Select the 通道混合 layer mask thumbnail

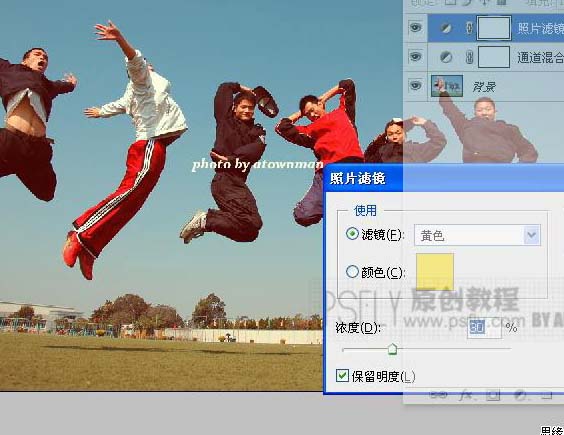494,57
